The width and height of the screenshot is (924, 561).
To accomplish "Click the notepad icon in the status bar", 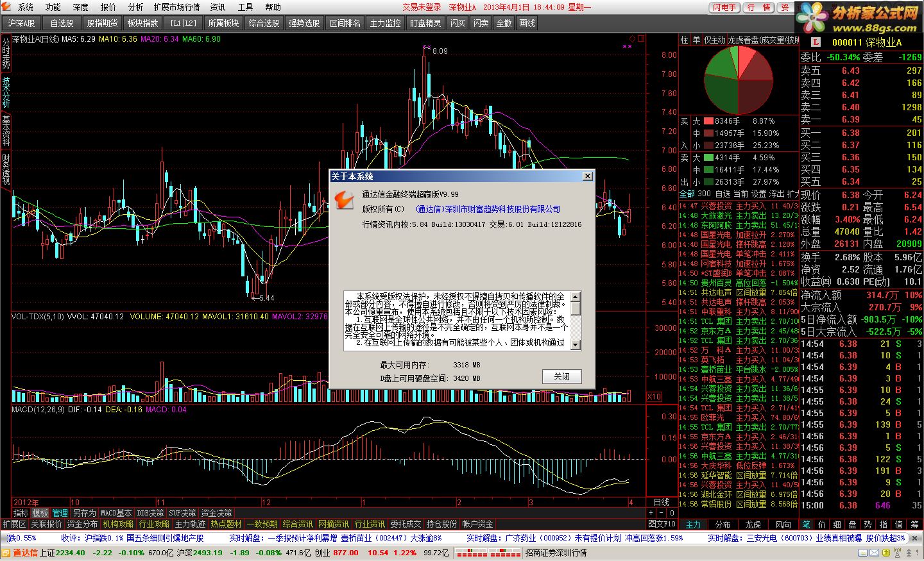I will pyautogui.click(x=862, y=553).
